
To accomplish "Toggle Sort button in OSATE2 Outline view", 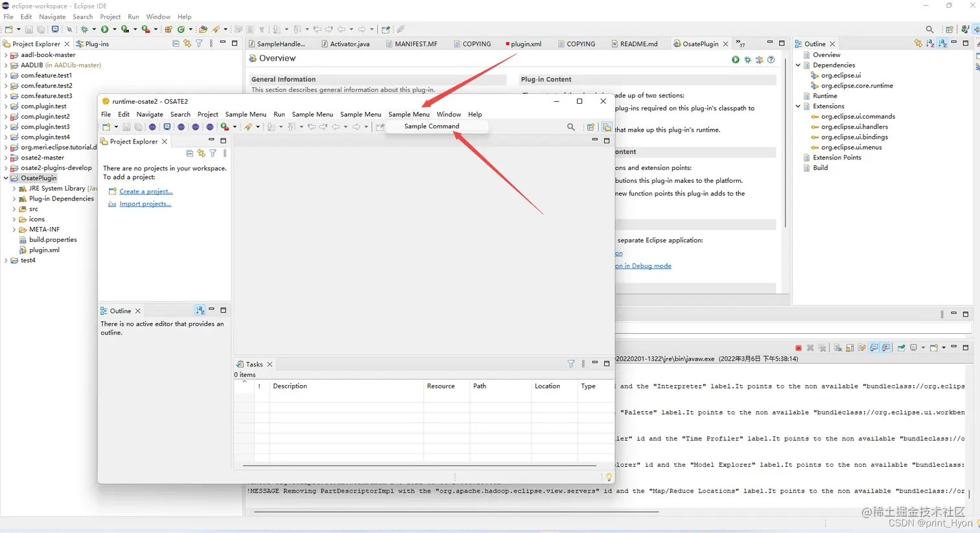I will 200,311.
